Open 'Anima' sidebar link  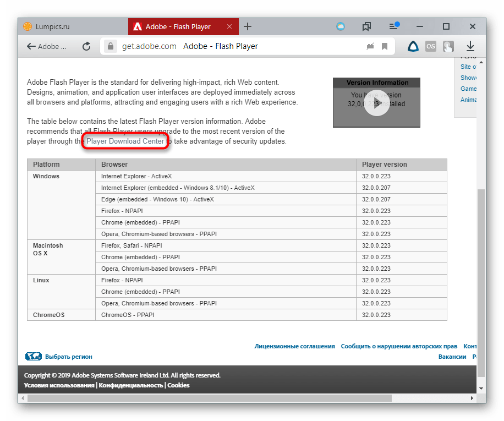pyautogui.click(x=468, y=100)
